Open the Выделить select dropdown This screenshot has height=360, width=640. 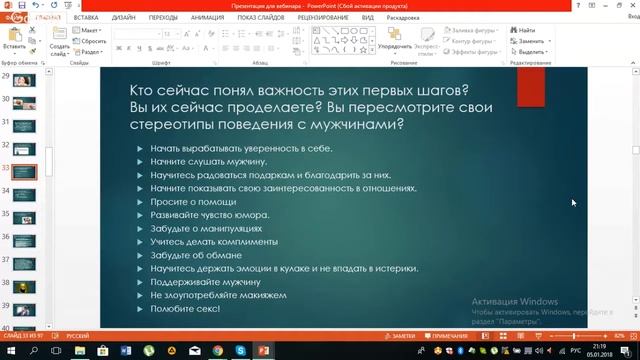[x=529, y=52]
